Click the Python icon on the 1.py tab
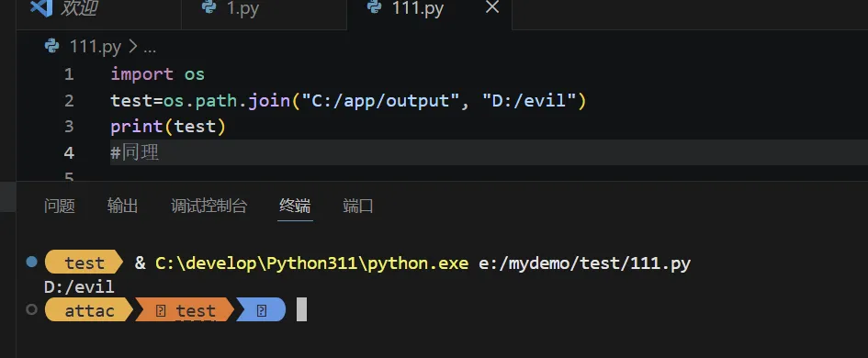This screenshot has width=868, height=358. [x=209, y=7]
